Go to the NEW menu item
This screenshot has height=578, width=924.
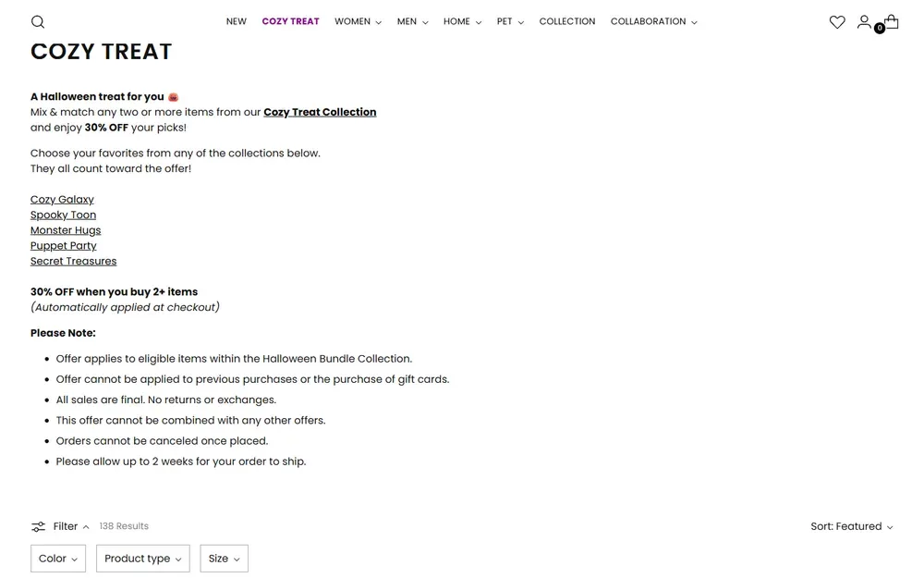pyautogui.click(x=237, y=22)
